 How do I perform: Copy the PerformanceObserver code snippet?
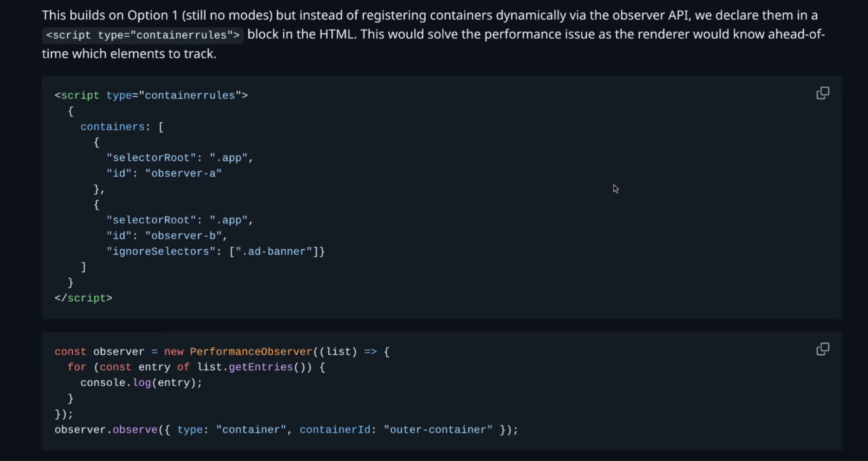click(x=822, y=349)
